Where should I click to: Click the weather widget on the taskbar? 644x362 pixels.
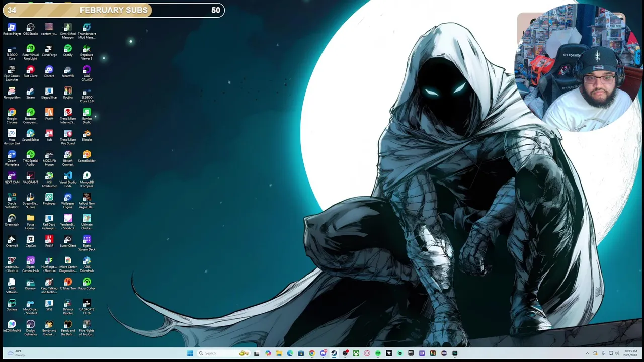[15, 353]
